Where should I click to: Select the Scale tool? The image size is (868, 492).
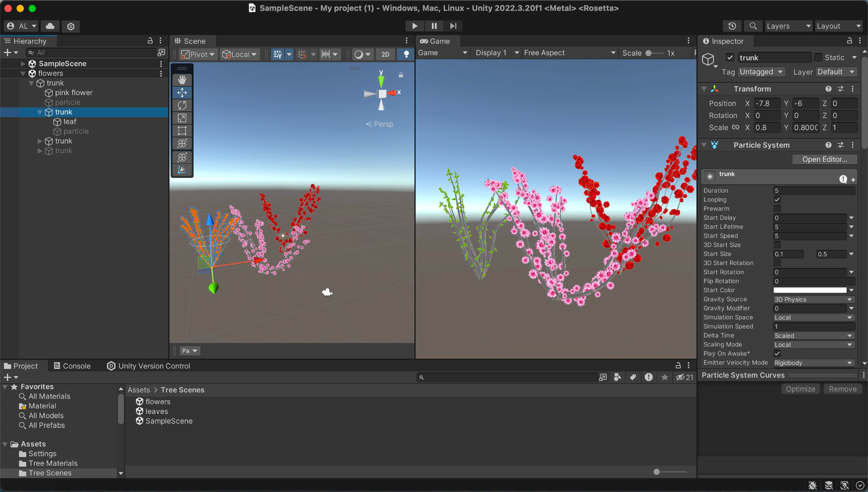click(182, 118)
